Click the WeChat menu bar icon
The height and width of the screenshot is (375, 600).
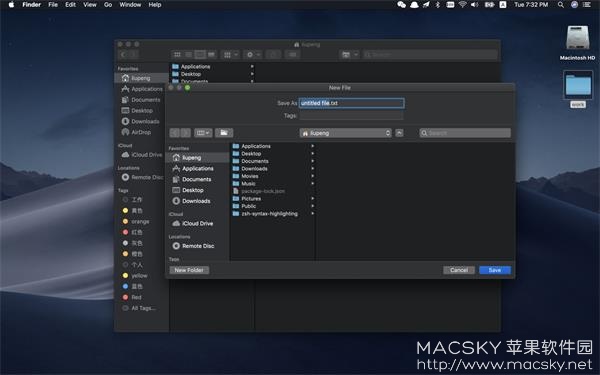pyautogui.click(x=401, y=5)
